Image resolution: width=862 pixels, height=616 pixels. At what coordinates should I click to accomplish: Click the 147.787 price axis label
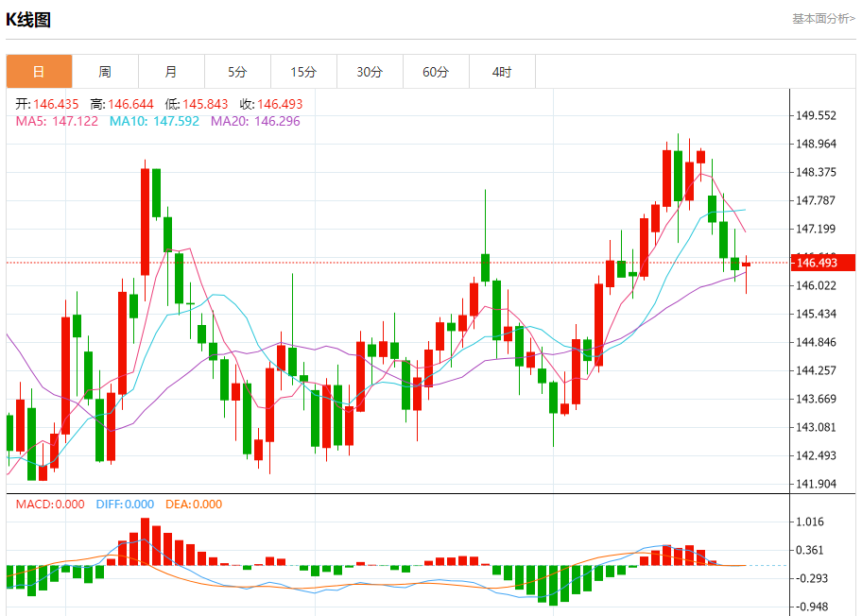click(816, 200)
